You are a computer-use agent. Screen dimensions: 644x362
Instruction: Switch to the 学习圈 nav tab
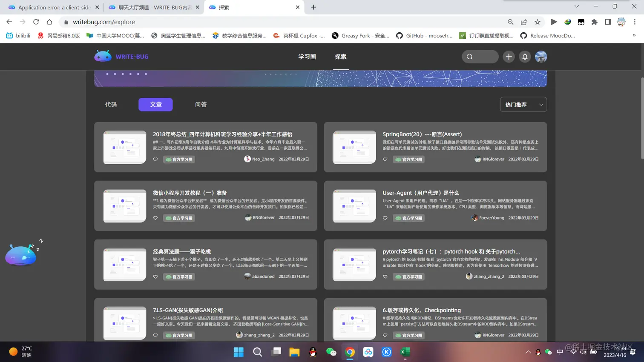307,57
